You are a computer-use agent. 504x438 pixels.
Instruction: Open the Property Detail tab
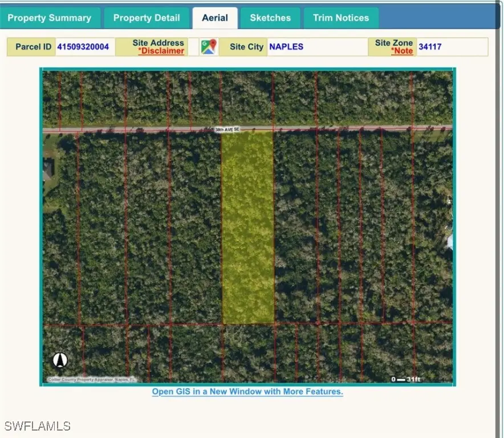pos(147,18)
